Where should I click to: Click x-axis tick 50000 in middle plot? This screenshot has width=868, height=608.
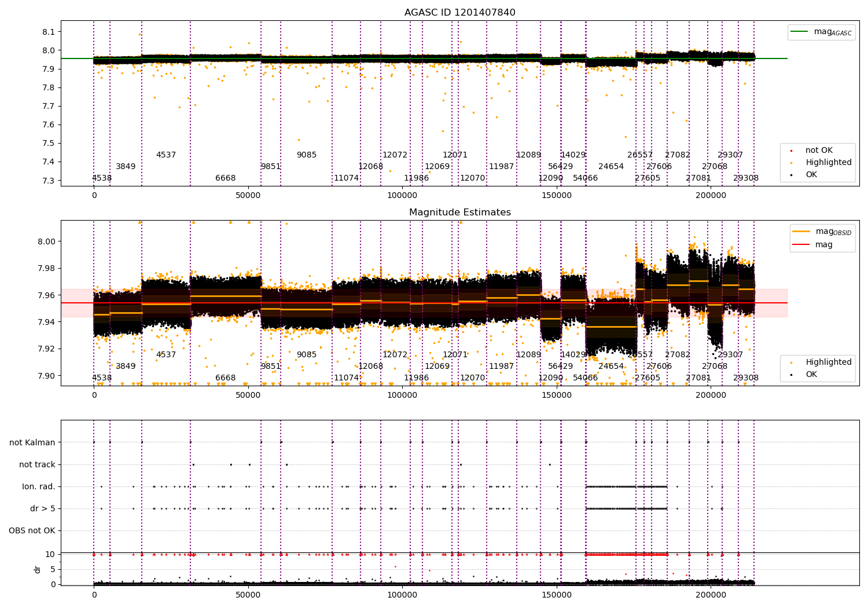point(248,396)
